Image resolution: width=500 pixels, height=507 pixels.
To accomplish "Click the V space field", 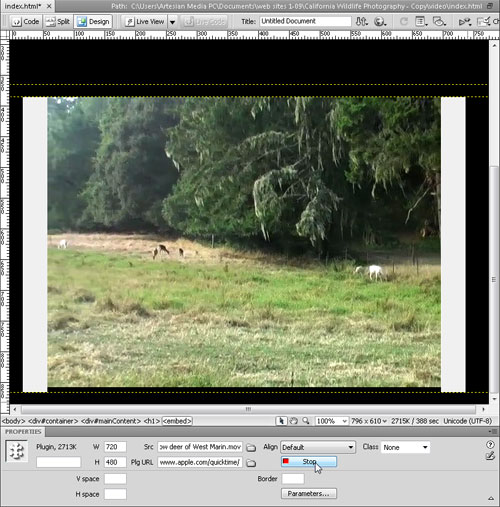I will point(115,479).
